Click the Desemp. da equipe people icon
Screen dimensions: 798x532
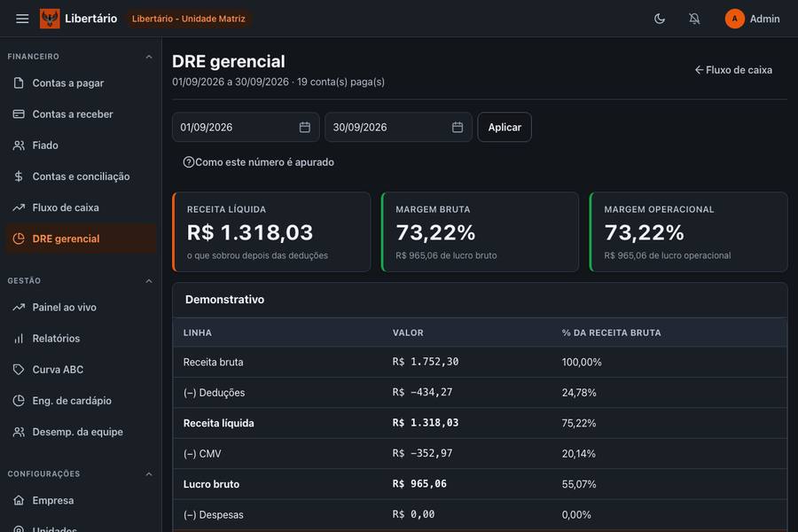click(19, 432)
